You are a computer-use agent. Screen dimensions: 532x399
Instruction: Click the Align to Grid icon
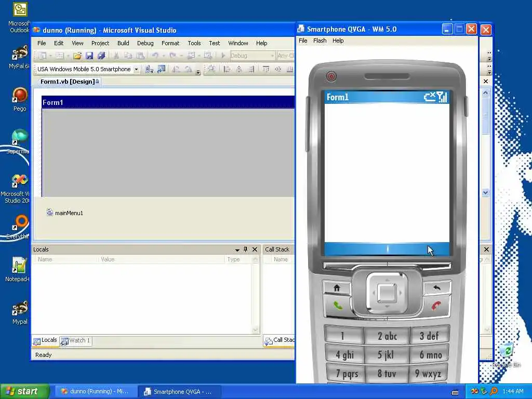pyautogui.click(x=212, y=69)
